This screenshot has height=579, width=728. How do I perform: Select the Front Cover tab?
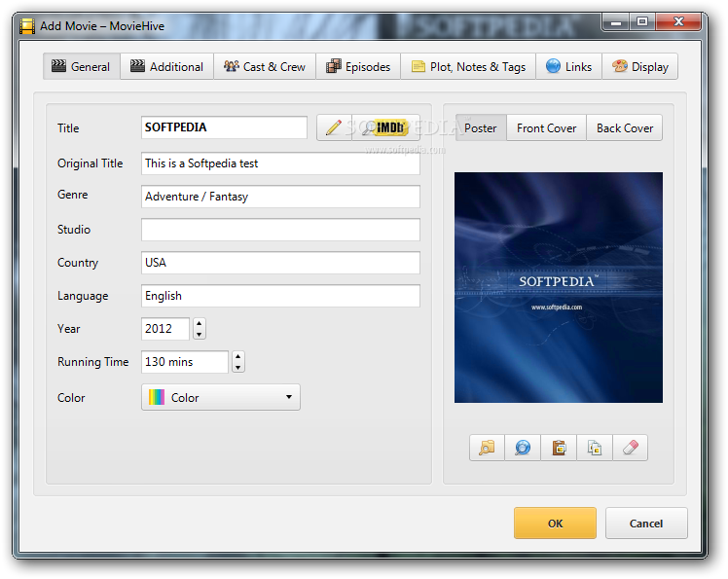(546, 127)
